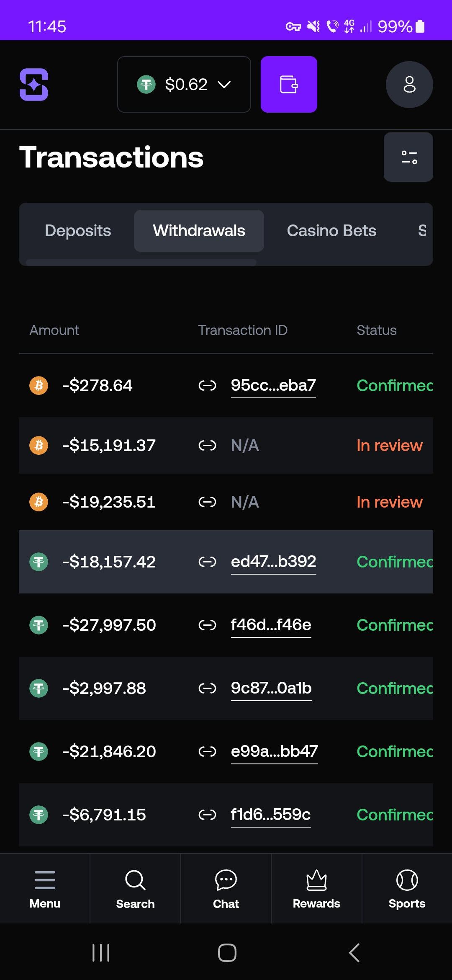Tap the user profile avatar icon
452x980 pixels.
tap(409, 84)
